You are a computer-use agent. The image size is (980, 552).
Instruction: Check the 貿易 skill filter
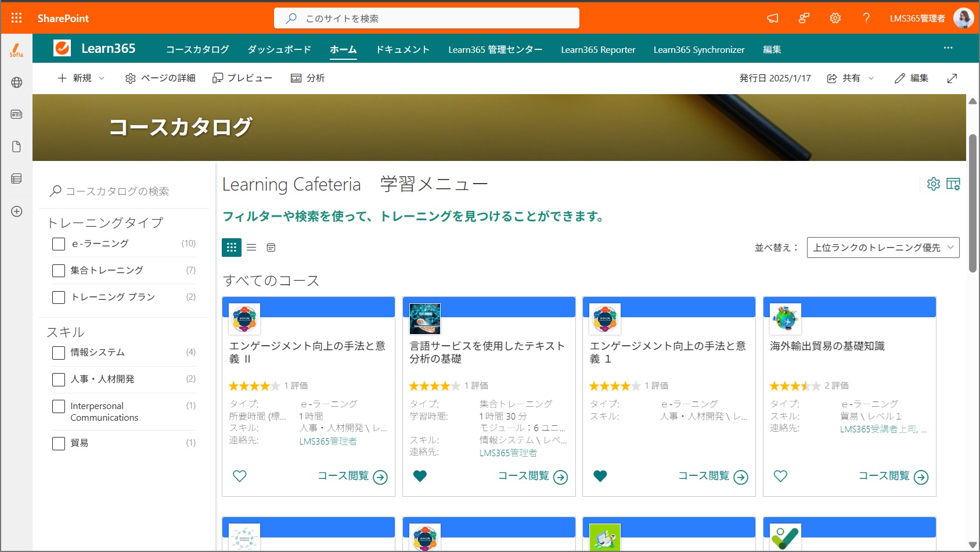tap(59, 443)
